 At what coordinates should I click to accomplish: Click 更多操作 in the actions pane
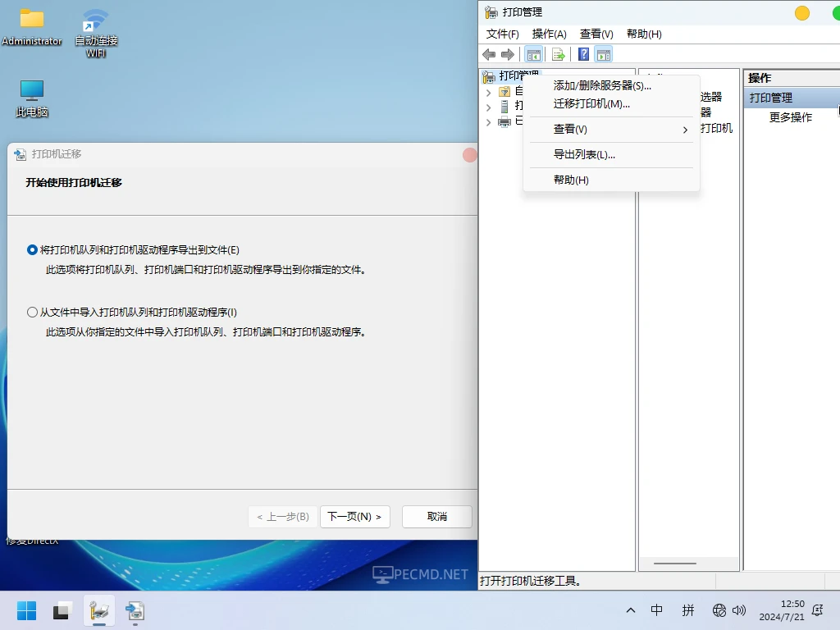(x=790, y=117)
